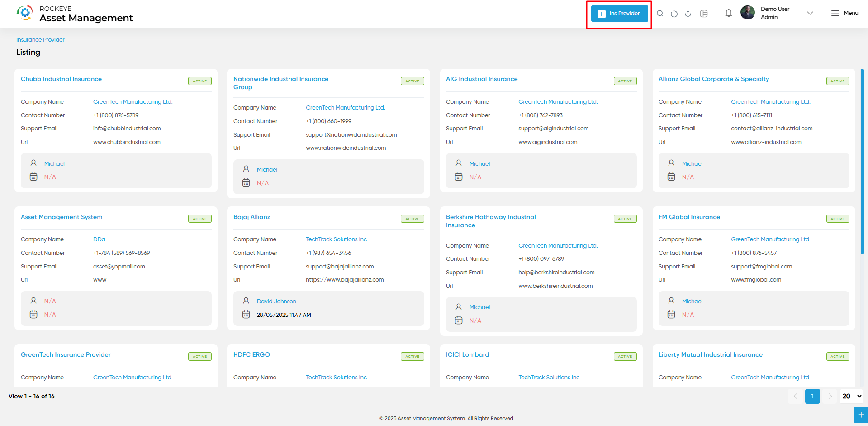Click the Demo User avatar

[748, 13]
